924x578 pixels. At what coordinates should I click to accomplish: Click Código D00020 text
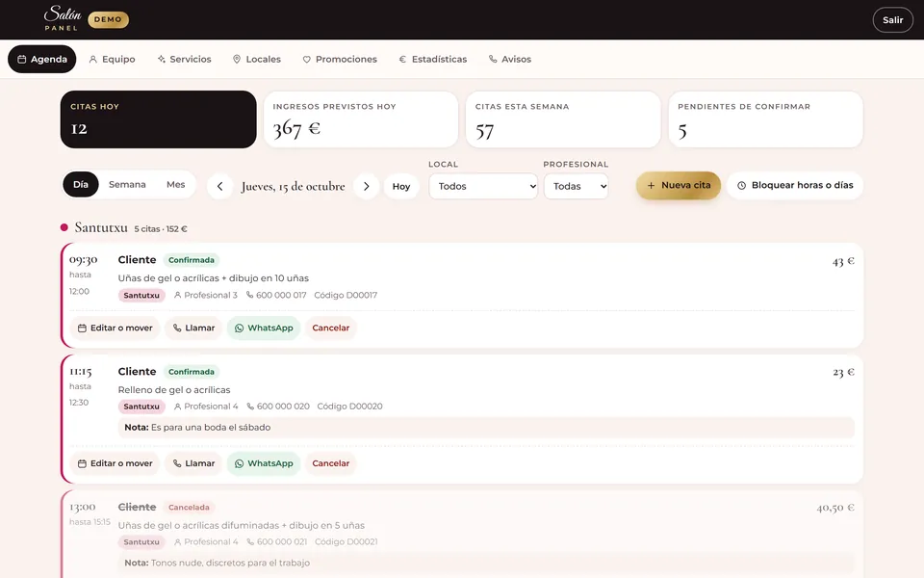click(x=350, y=407)
